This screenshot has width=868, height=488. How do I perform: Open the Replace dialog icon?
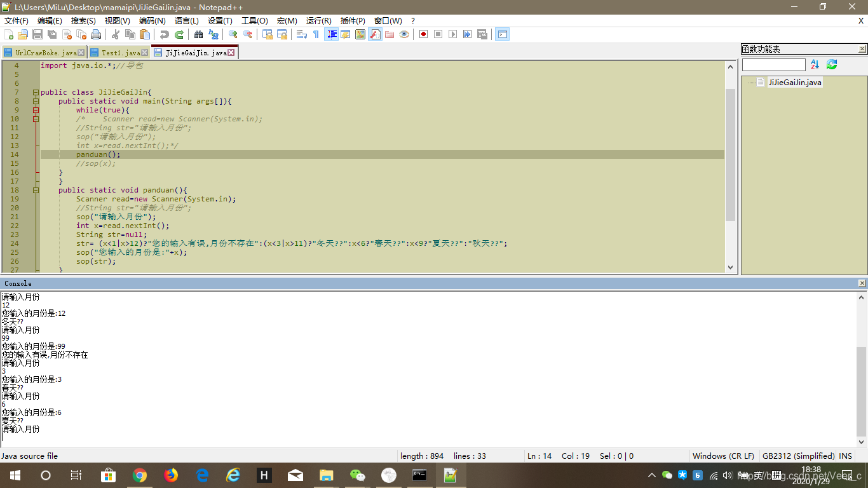tap(214, 34)
